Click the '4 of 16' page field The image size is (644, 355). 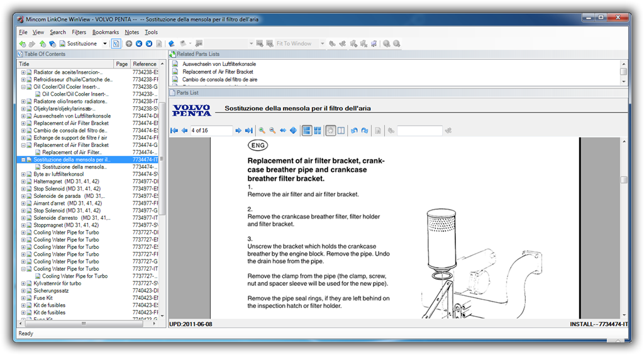[211, 131]
